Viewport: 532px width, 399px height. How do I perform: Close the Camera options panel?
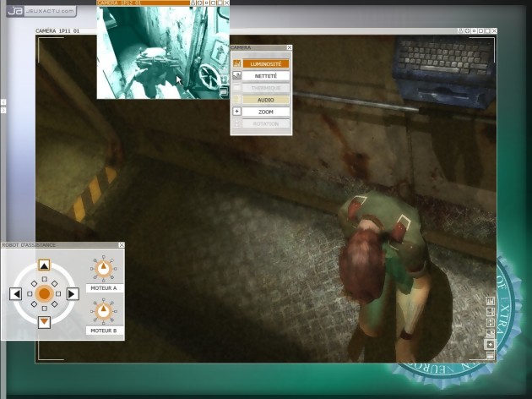[x=289, y=47]
